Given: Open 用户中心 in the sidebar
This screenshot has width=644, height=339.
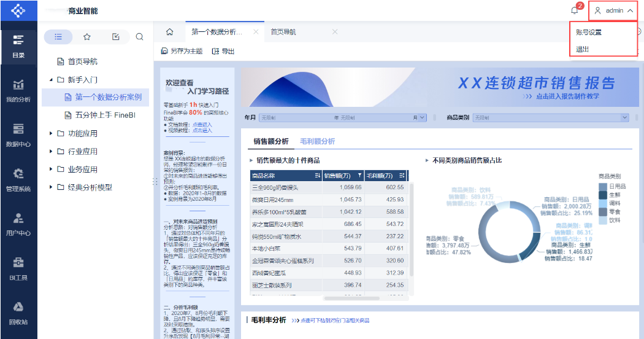Looking at the screenshot, I should pos(18,224).
